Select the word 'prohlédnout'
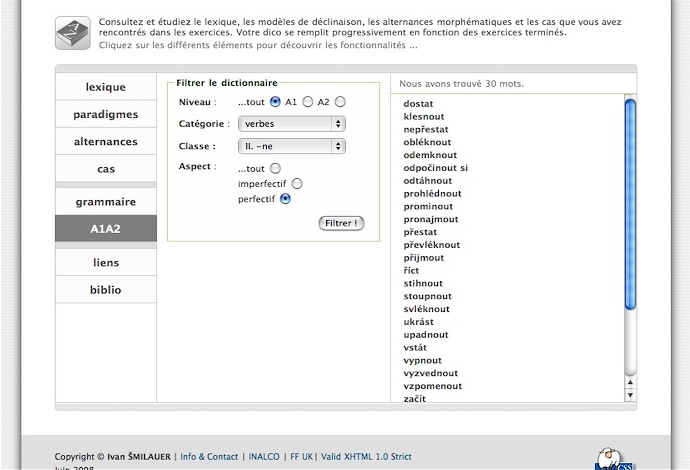 point(432,194)
